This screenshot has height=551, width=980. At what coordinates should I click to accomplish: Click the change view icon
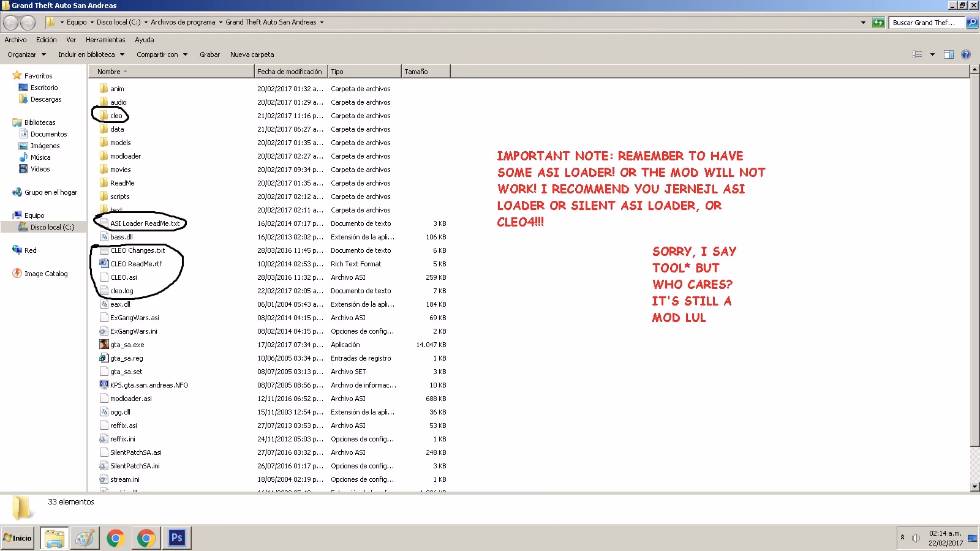pyautogui.click(x=918, y=54)
